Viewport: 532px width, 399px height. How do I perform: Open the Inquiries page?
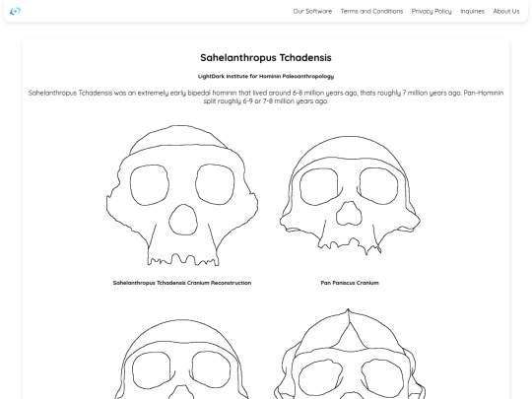coord(472,11)
